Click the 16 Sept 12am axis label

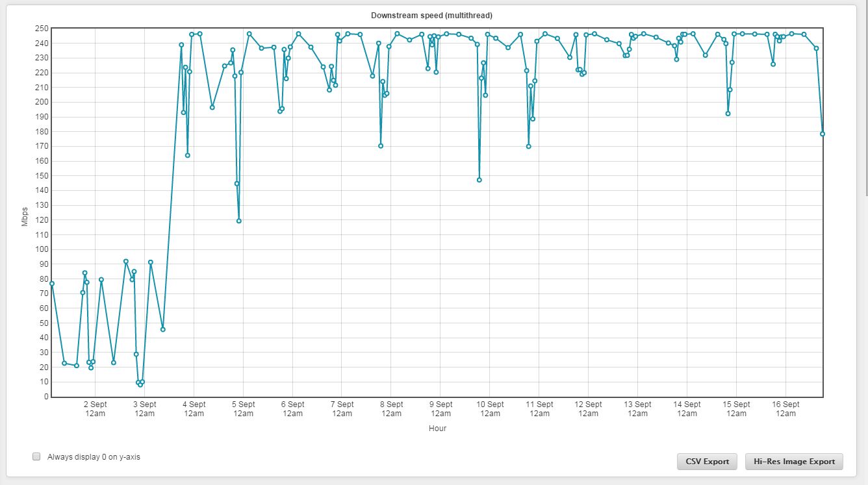click(x=785, y=408)
